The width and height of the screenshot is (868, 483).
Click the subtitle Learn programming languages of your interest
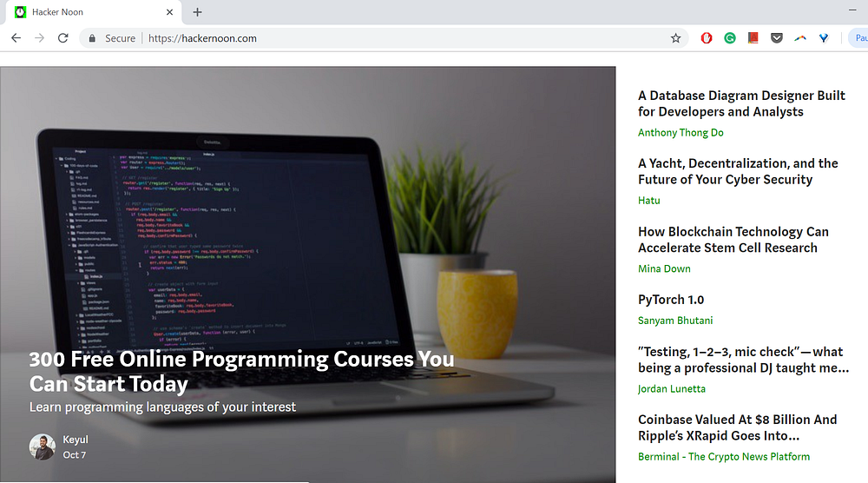(x=162, y=407)
